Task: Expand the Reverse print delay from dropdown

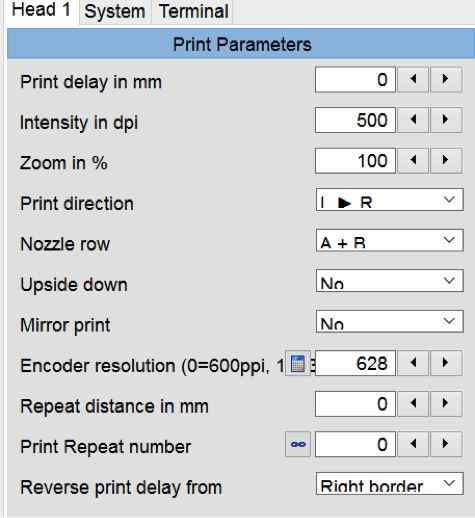Action: tap(389, 483)
